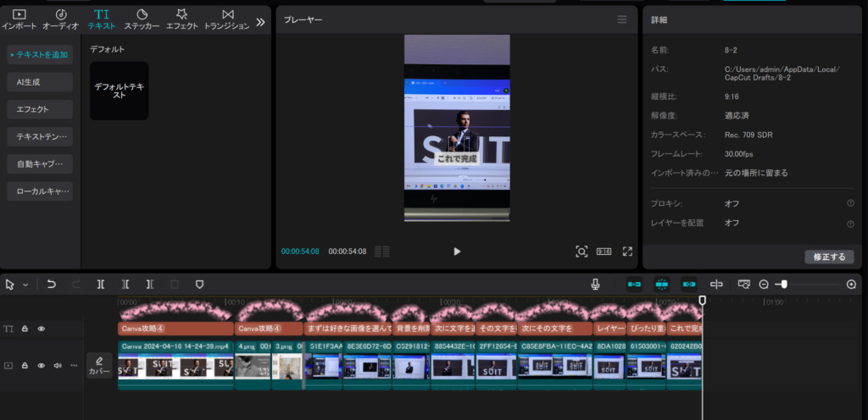Lock the main video track
The width and height of the screenshot is (868, 420).
[x=25, y=366]
